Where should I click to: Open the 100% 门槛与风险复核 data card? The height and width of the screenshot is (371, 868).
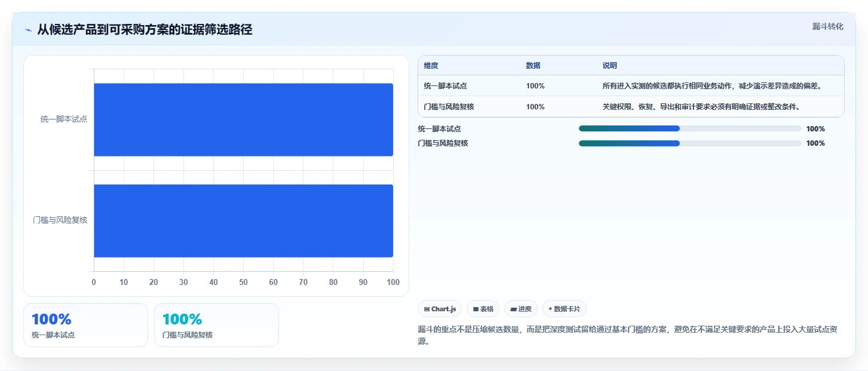pos(216,325)
